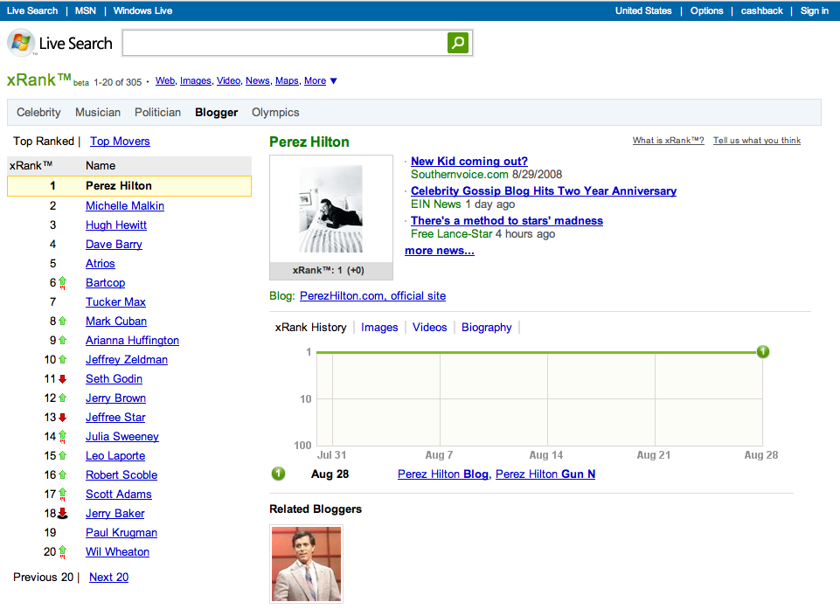840x616 pixels.
Task: Click the red down arrow beside Jerry Baker
Action: [62, 514]
